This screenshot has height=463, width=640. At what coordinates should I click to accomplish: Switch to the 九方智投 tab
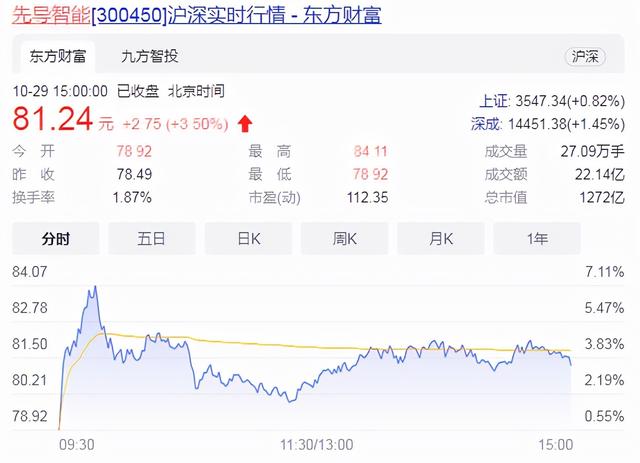tap(149, 56)
